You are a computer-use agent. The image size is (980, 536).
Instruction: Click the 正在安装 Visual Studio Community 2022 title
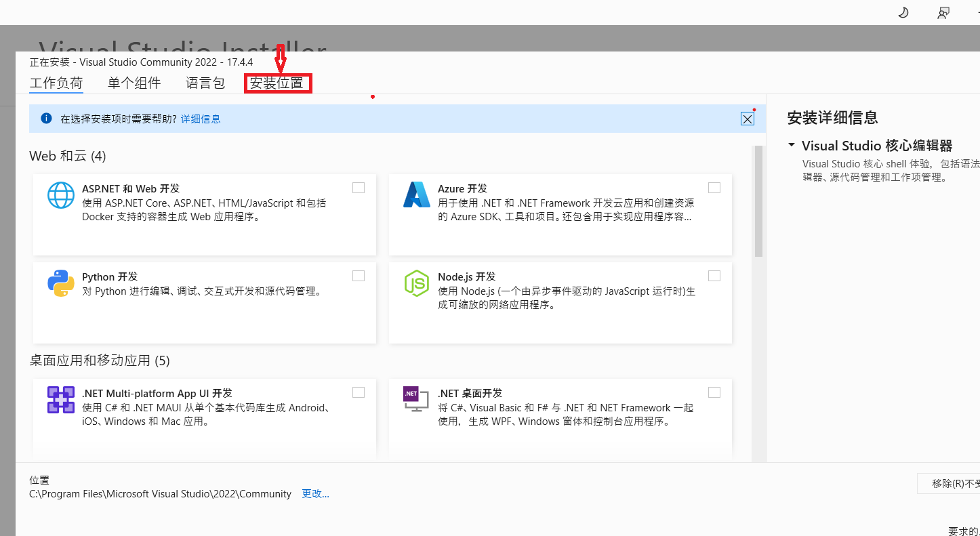click(141, 62)
